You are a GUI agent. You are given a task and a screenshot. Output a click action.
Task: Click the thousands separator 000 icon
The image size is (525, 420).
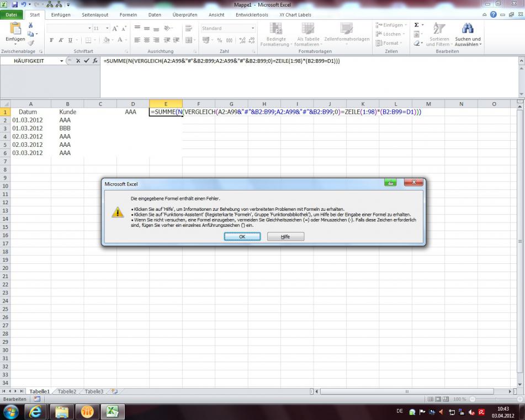(x=229, y=40)
